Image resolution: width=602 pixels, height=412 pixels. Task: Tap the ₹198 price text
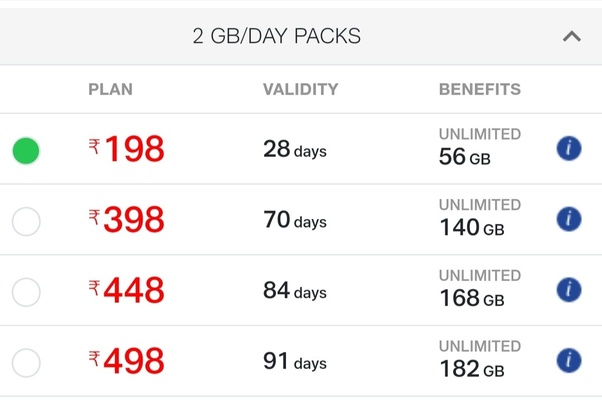(x=127, y=150)
